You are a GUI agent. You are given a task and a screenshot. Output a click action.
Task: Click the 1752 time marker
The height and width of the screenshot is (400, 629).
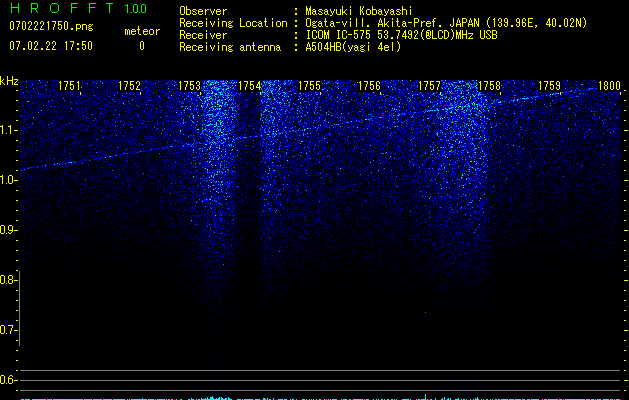coord(130,86)
